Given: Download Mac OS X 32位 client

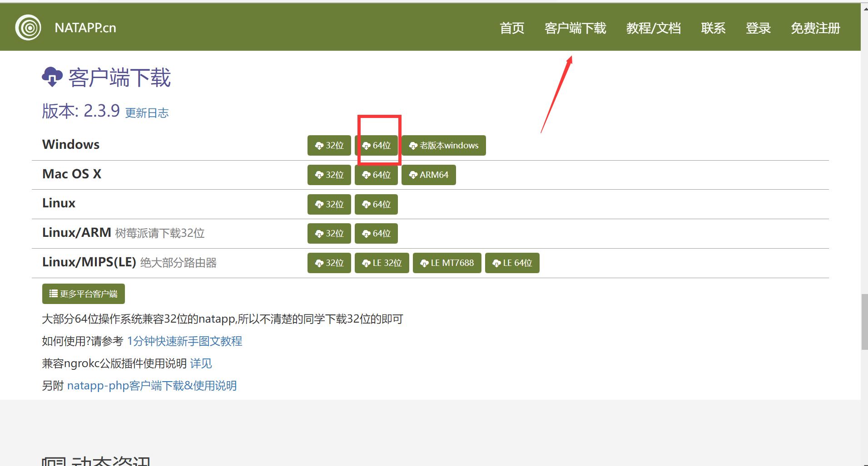Looking at the screenshot, I should pos(329,175).
